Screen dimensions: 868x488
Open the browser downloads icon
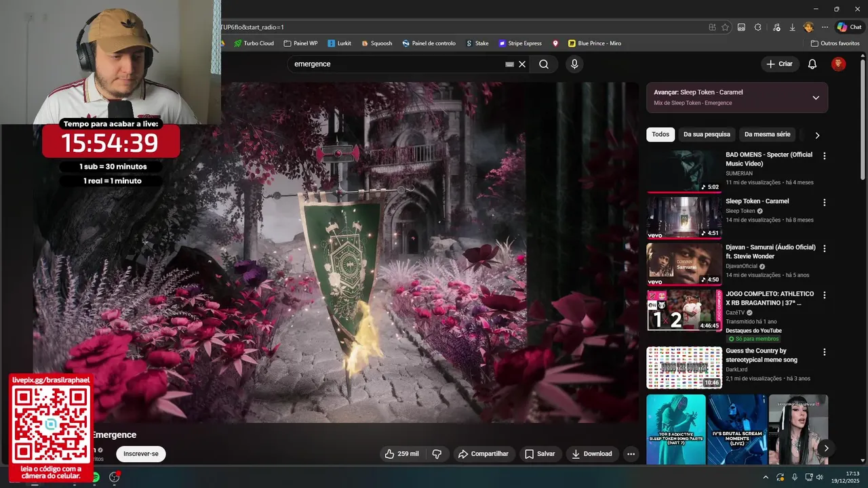(x=792, y=27)
